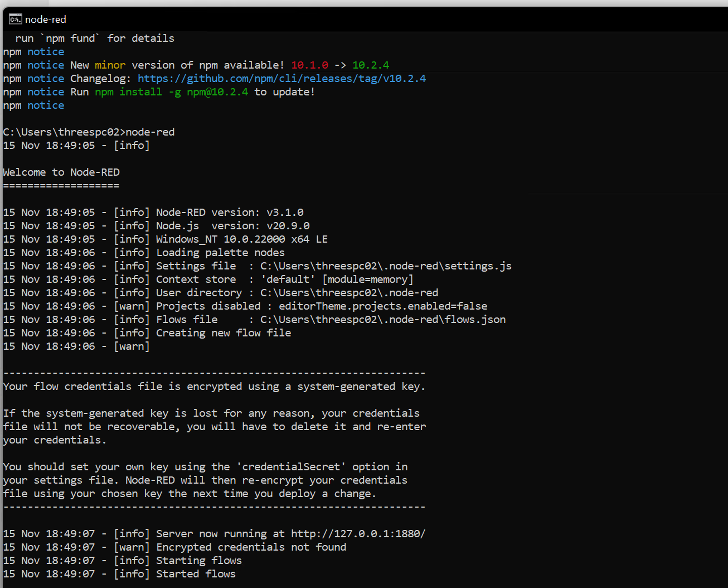Click the 'Welcome to Node-RED' heading
Image resolution: width=728 pixels, height=588 pixels.
point(61,172)
